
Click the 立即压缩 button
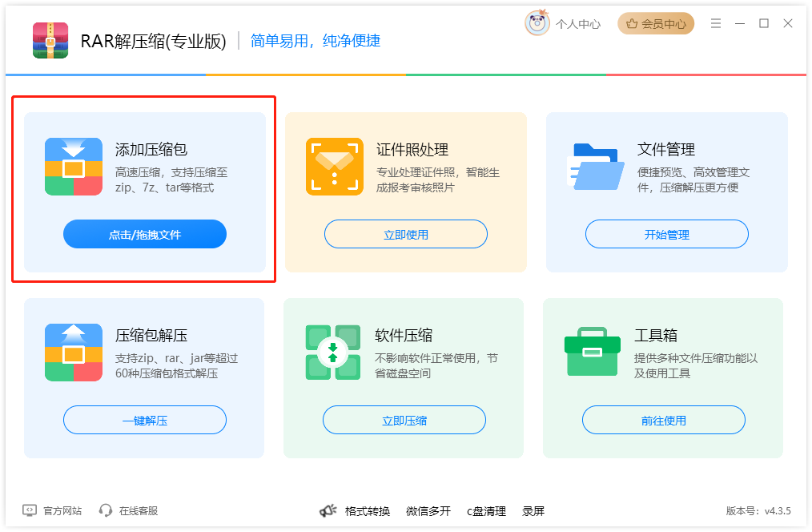tap(404, 421)
